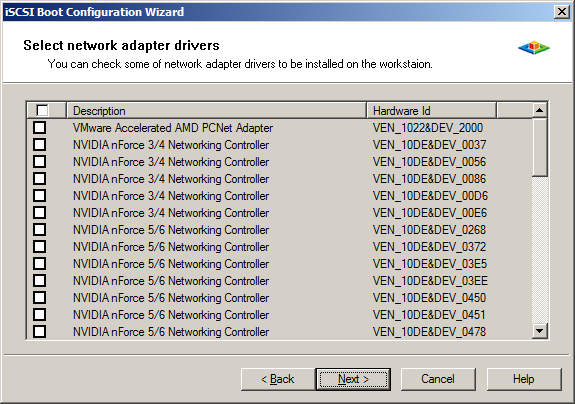Image resolution: width=575 pixels, height=404 pixels.
Task: Check the box for VEN_10DE&DEV_0268 driver
Action: tap(40, 229)
